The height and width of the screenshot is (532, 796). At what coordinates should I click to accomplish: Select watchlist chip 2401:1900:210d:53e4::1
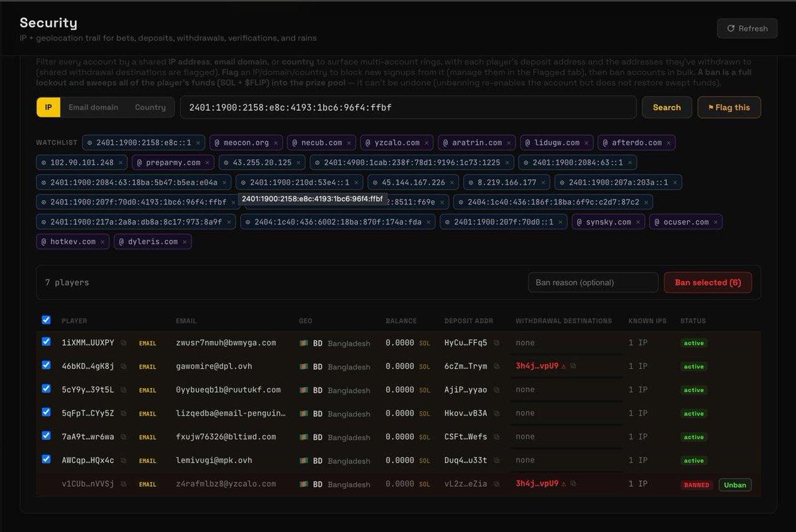coord(299,182)
